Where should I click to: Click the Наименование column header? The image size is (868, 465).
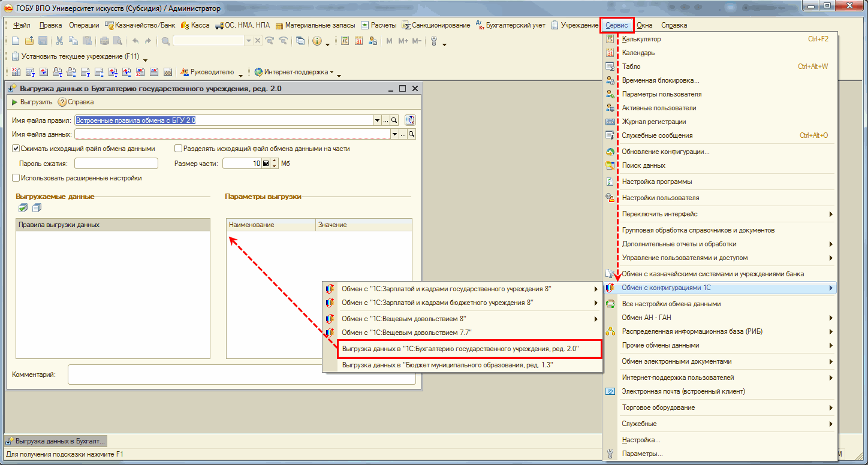(x=271, y=225)
